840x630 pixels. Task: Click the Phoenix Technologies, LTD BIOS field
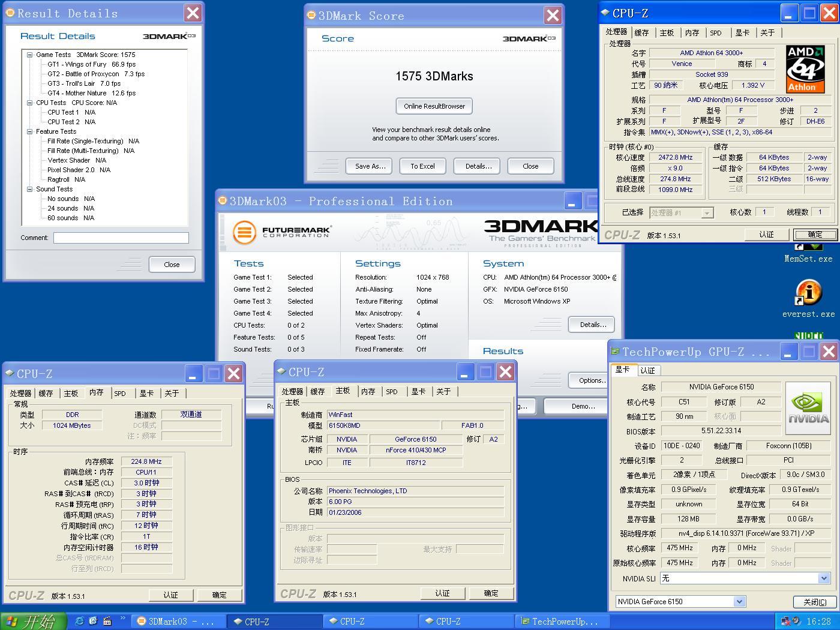[415, 491]
